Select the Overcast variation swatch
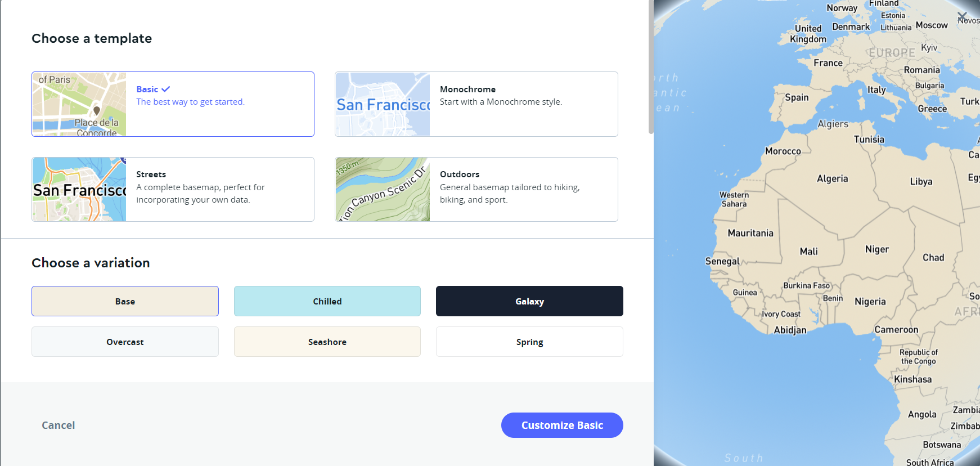Screen dimensions: 980x466 (125, 342)
